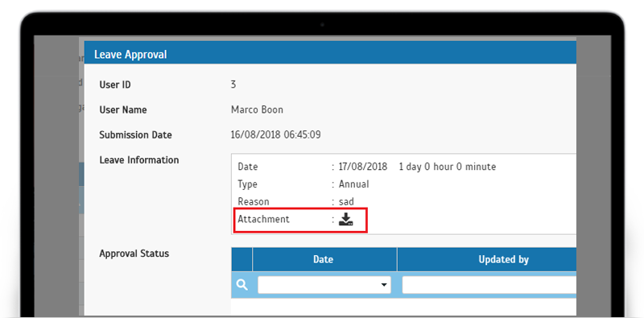644x318 pixels.
Task: Select the User ID value 3
Action: 233,85
